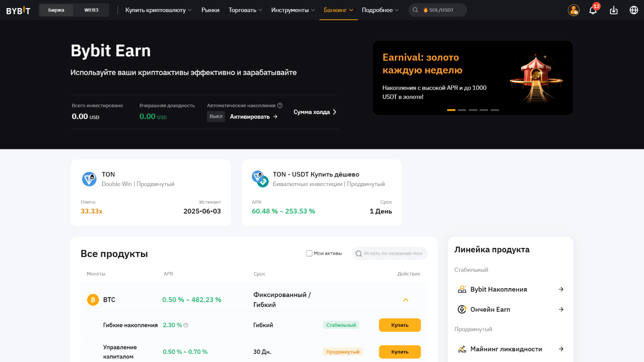Screen dimensions: 644x362
Task: Click the help icon beside Автоматические накопления
Action: click(280, 106)
